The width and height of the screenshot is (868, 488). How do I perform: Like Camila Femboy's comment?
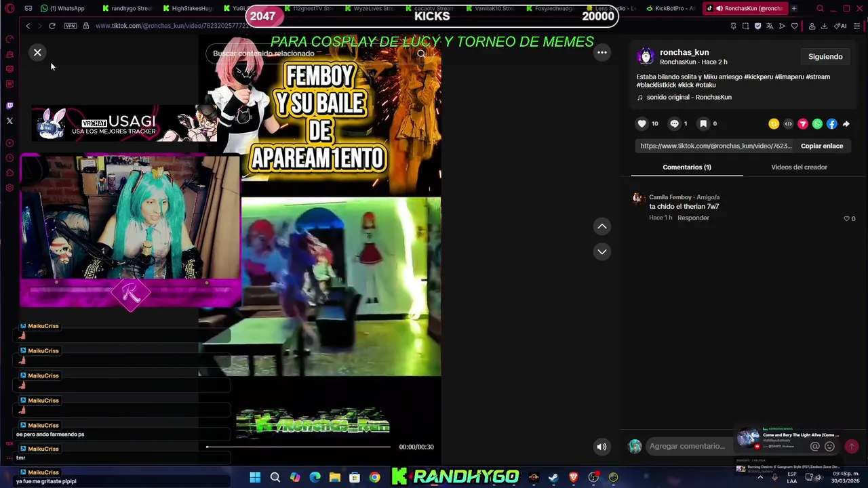coord(846,218)
